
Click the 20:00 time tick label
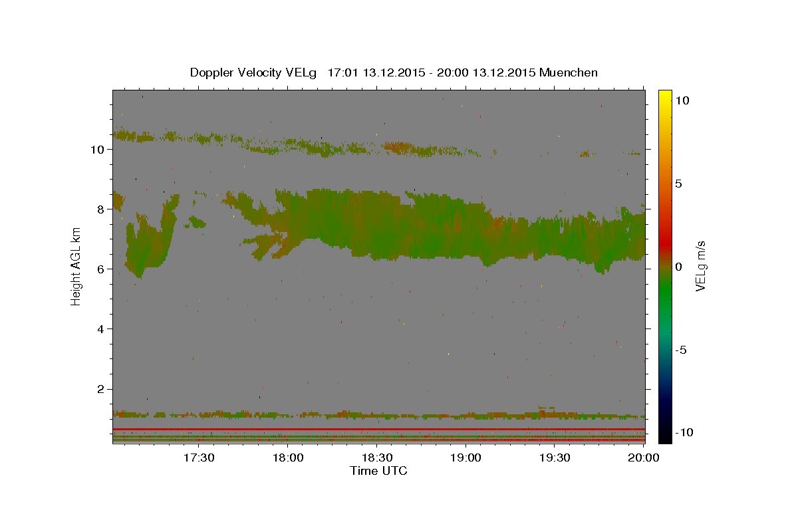[644, 458]
